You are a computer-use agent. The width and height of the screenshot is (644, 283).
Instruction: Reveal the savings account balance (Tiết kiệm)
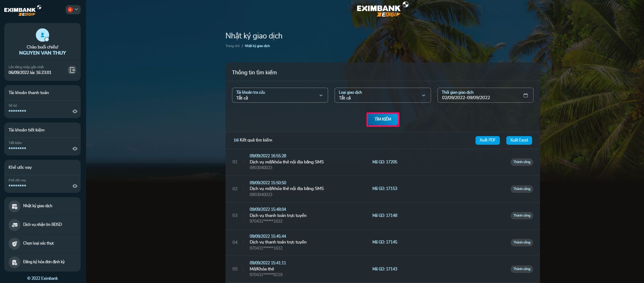(75, 149)
